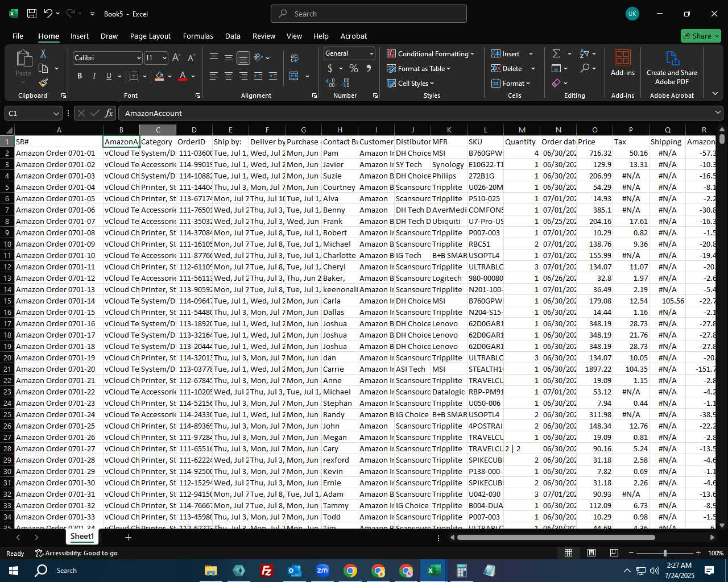Open the Calibri font name dropdown
The height and width of the screenshot is (582, 728).
138,58
